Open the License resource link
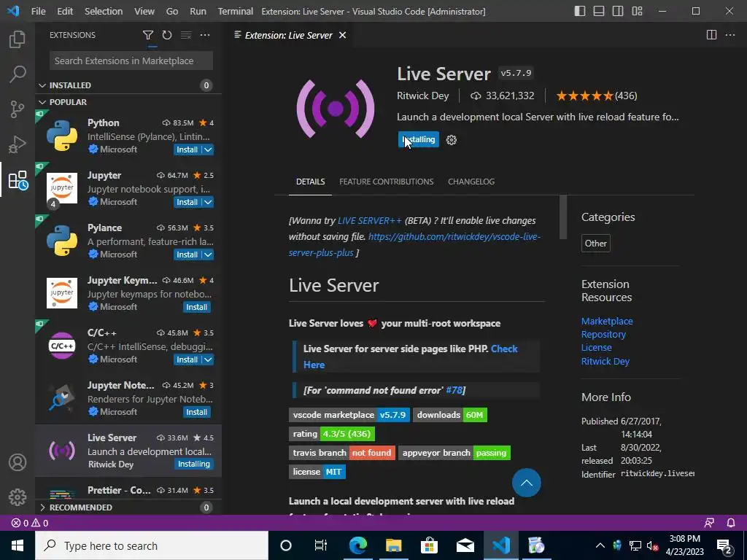Viewport: 747px width, 560px height. coord(597,348)
